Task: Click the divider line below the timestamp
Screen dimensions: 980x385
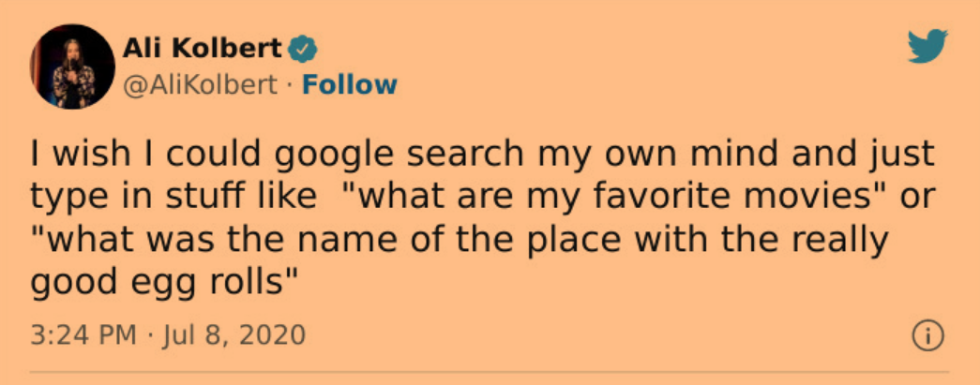Action: pyautogui.click(x=488, y=373)
